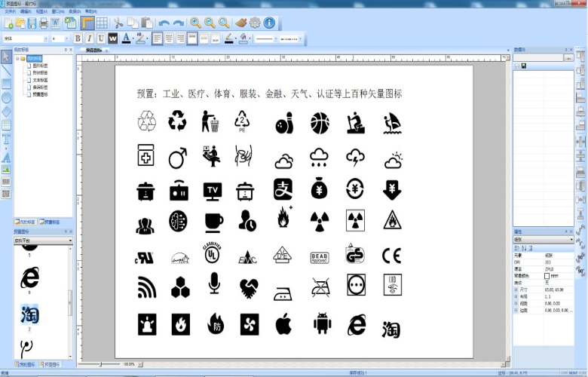Open settings with the gear icon
Image resolution: width=588 pixels, height=377 pixels.
(x=255, y=23)
